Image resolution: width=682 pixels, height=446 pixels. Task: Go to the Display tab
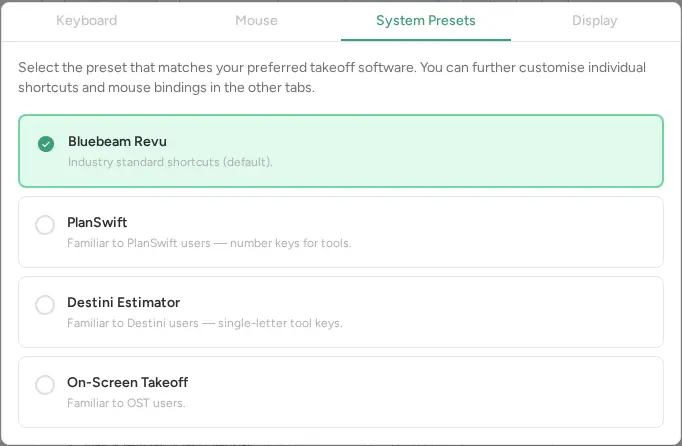tap(595, 20)
